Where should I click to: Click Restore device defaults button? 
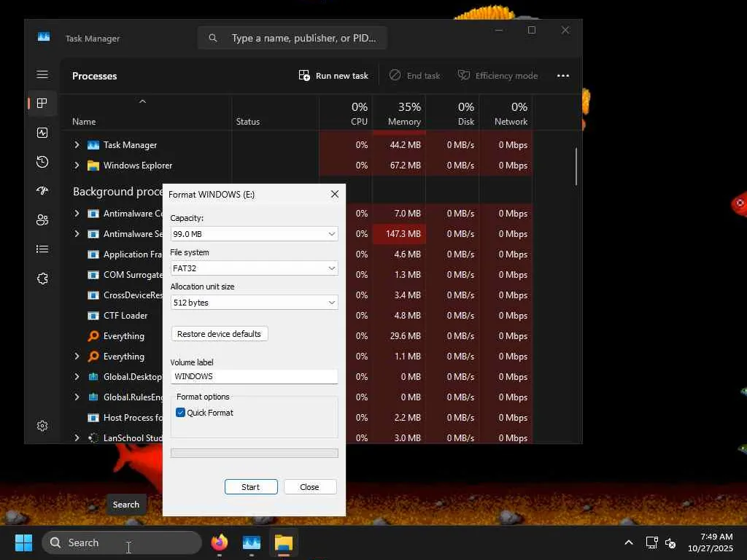(219, 334)
